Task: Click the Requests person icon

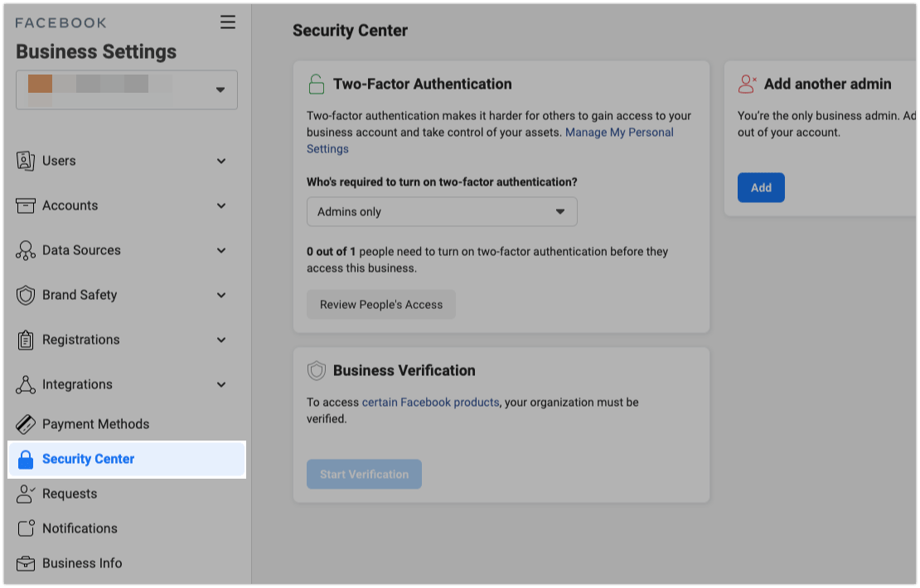Action: point(25,494)
